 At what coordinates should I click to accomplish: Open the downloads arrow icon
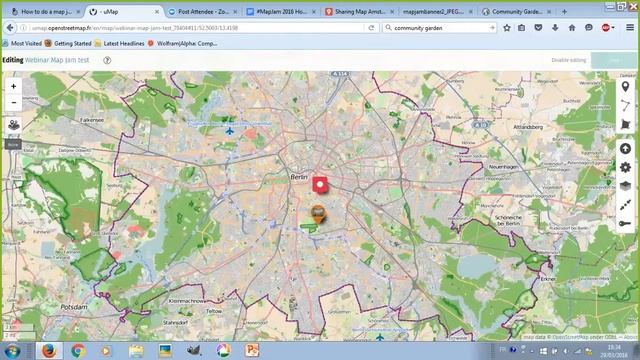555,28
